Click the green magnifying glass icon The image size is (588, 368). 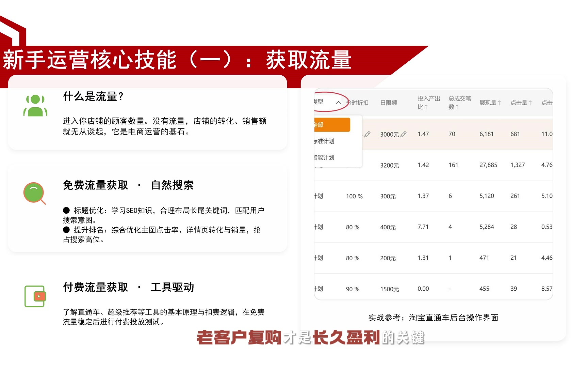point(34,193)
